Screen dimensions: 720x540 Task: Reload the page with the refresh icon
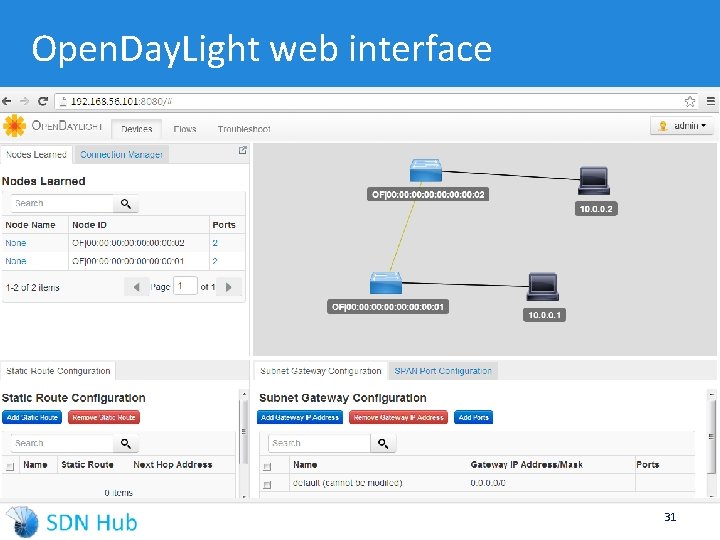pos(43,101)
